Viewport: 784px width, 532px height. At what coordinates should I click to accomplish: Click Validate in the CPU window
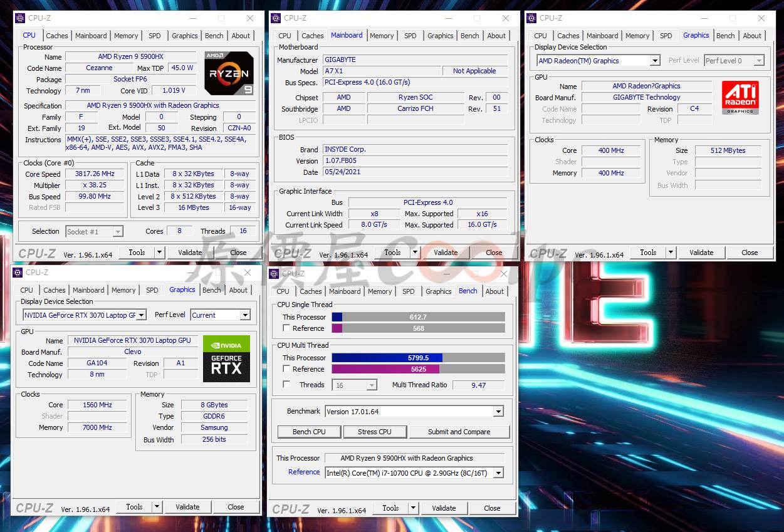(x=190, y=253)
